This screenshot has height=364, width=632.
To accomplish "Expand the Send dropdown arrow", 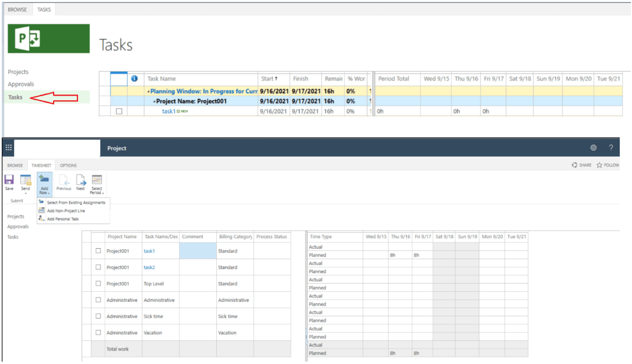I will [26, 194].
